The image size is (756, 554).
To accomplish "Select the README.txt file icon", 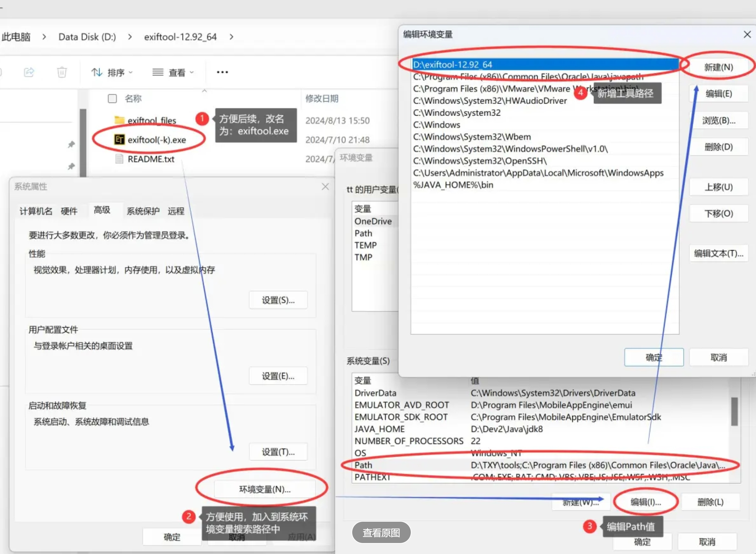I will click(119, 159).
